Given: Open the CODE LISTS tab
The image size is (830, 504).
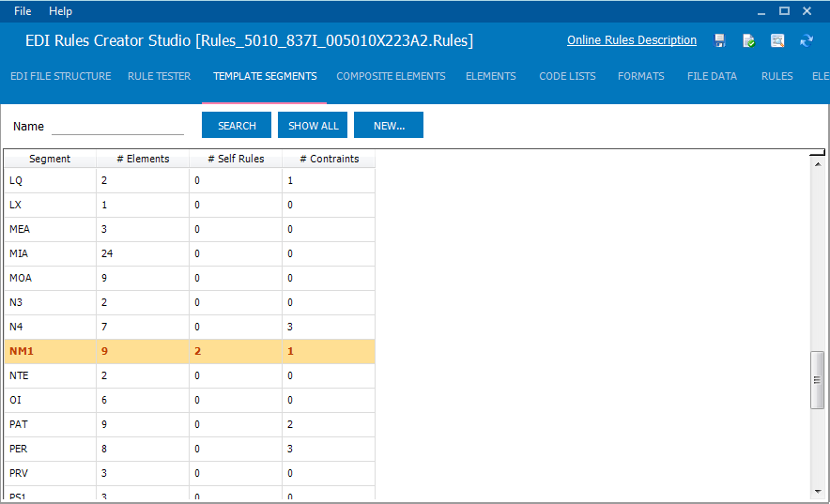Looking at the screenshot, I should [567, 76].
